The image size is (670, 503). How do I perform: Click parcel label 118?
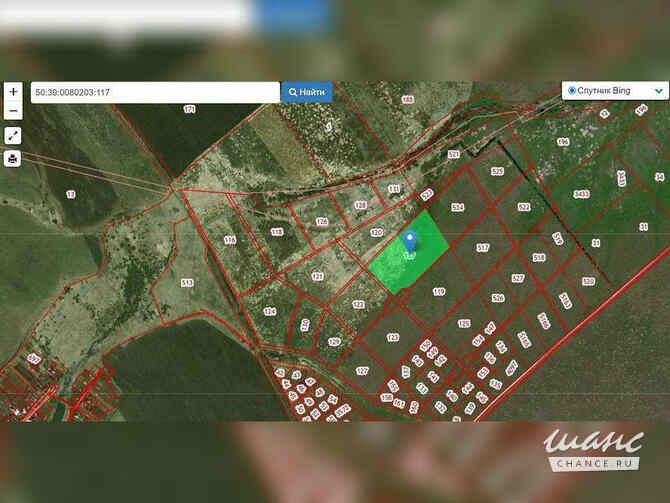point(277,232)
